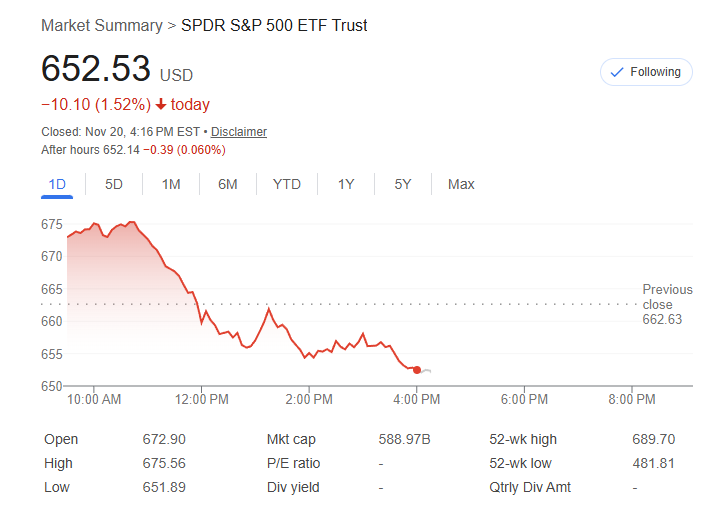
Task: Click the Mkt cap value 588.97B
Action: coord(405,439)
